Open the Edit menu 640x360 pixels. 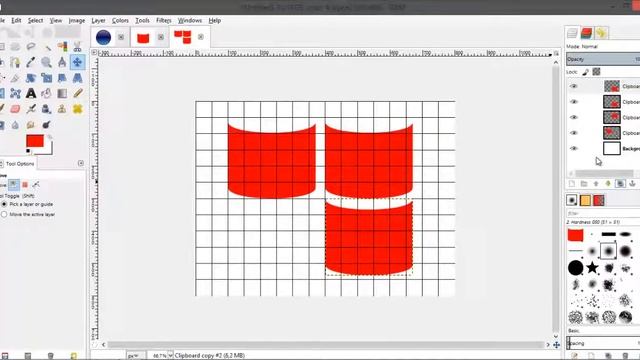16,20
